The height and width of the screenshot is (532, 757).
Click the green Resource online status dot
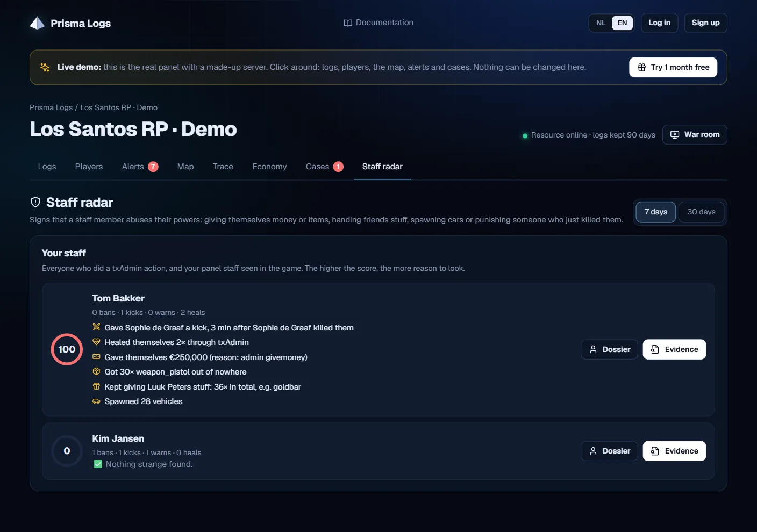click(x=525, y=135)
